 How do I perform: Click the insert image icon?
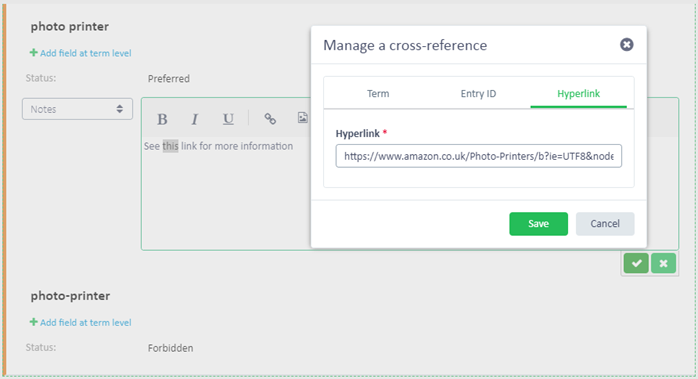pos(303,118)
